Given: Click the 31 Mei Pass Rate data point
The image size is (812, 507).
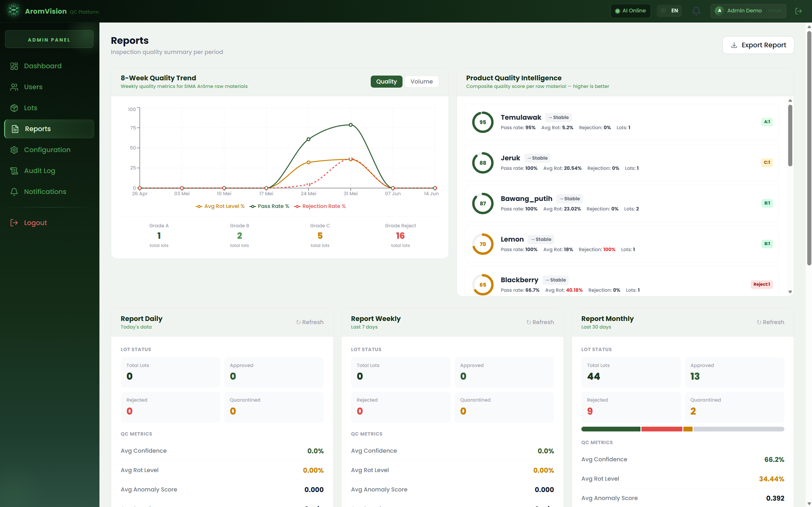Looking at the screenshot, I should [351, 125].
